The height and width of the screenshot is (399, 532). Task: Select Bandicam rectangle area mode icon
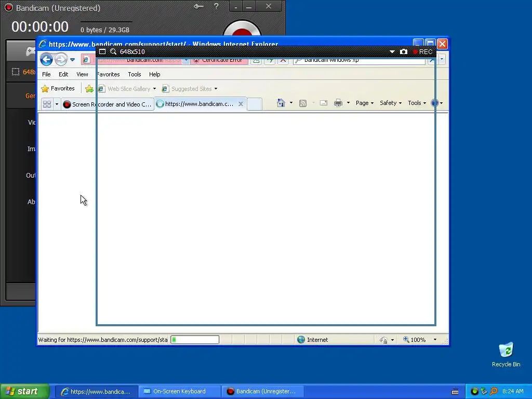16,72
